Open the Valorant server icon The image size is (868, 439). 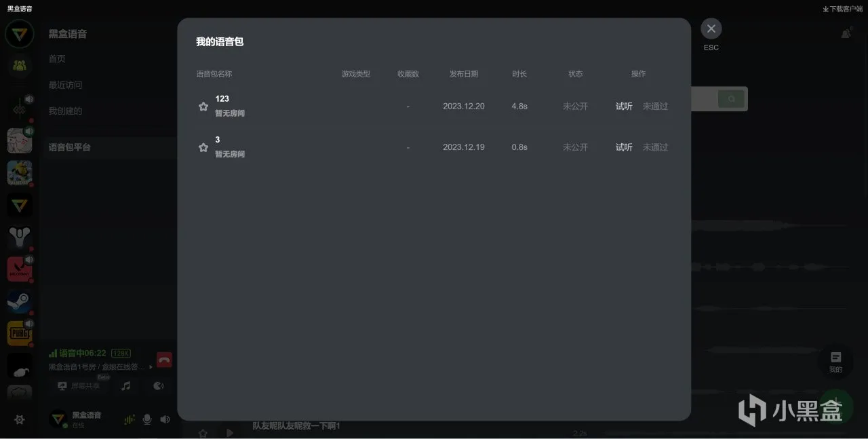(x=20, y=269)
